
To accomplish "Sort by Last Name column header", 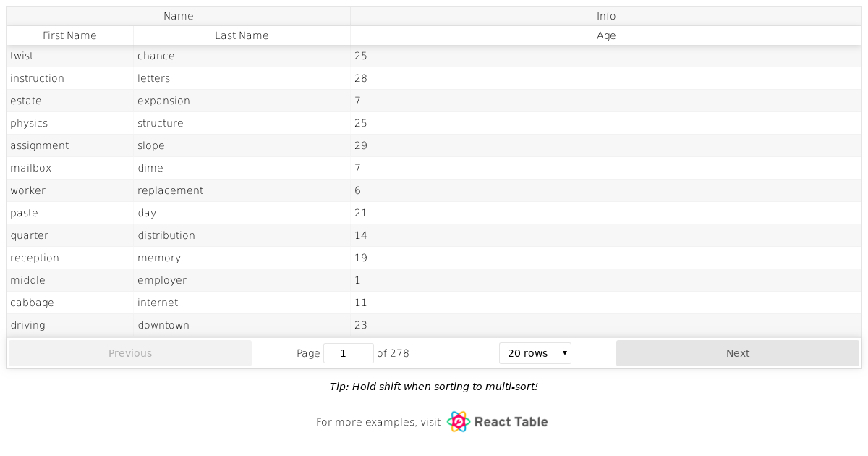I will click(x=242, y=35).
